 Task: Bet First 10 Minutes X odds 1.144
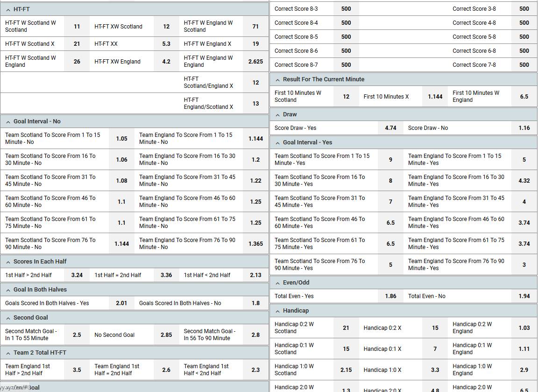(x=435, y=96)
